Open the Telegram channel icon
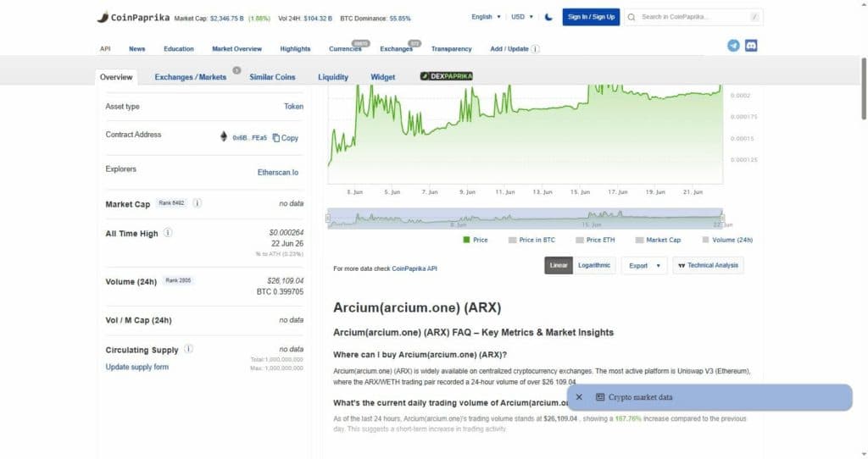This screenshot has height=459, width=868. [733, 46]
